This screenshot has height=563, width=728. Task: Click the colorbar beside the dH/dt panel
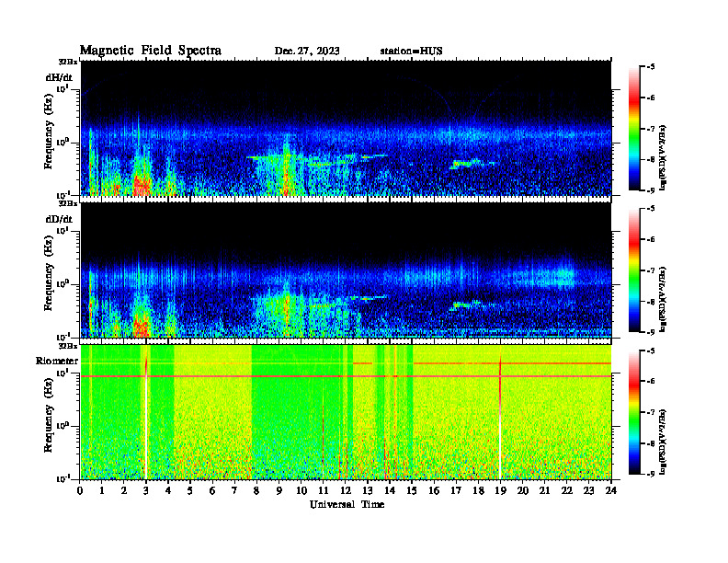click(x=634, y=129)
